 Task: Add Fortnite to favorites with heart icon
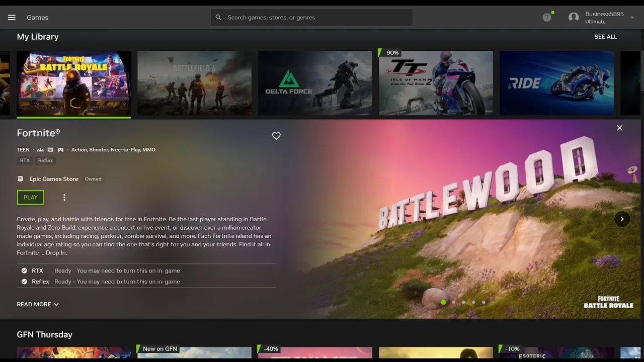tap(276, 136)
